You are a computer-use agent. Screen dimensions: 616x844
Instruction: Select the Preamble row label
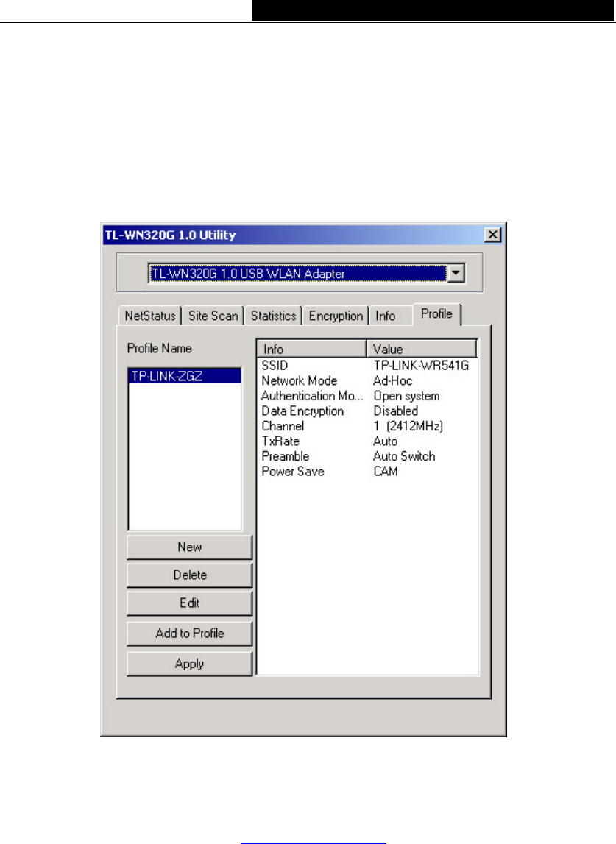coord(286,456)
